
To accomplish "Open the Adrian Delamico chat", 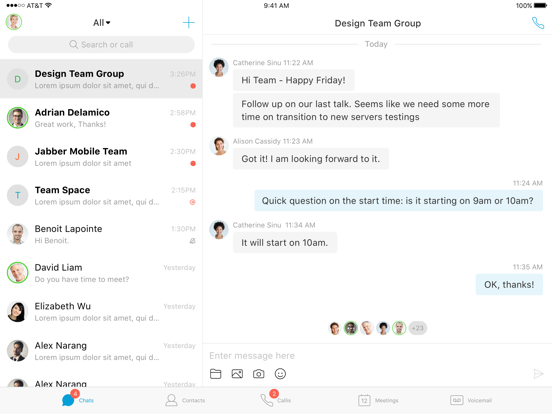I will coord(101,118).
